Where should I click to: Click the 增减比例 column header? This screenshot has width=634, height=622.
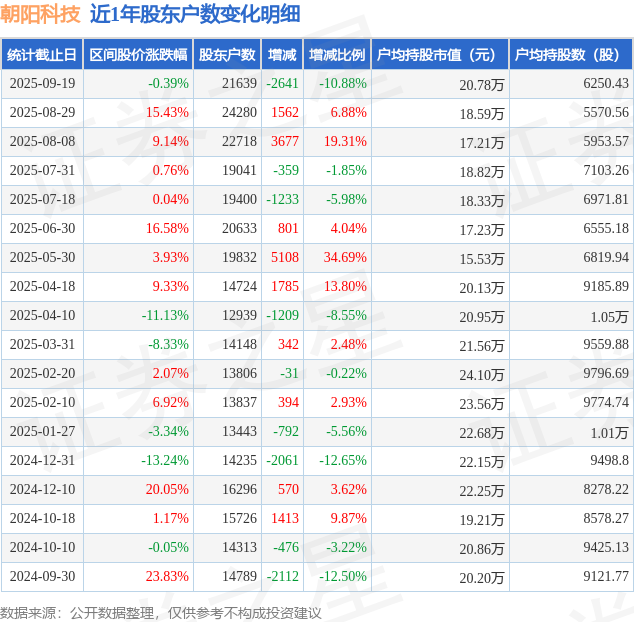(337, 55)
